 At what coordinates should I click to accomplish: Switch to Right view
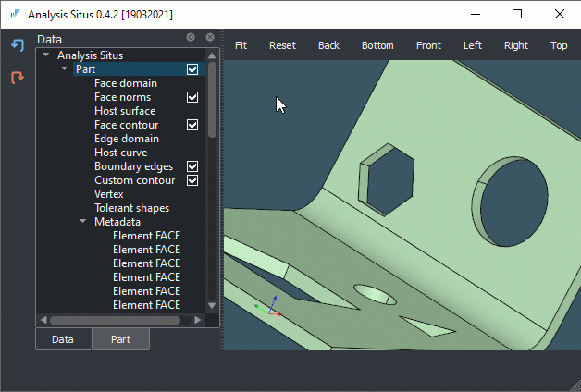[516, 45]
